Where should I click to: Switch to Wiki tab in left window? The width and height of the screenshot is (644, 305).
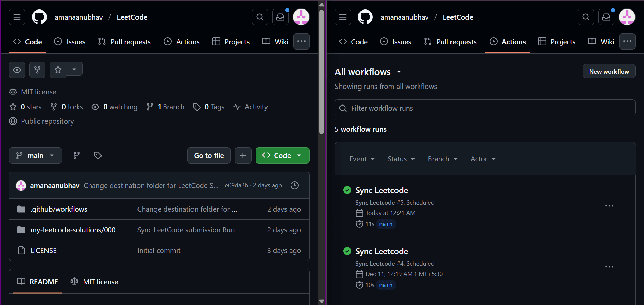pyautogui.click(x=275, y=42)
